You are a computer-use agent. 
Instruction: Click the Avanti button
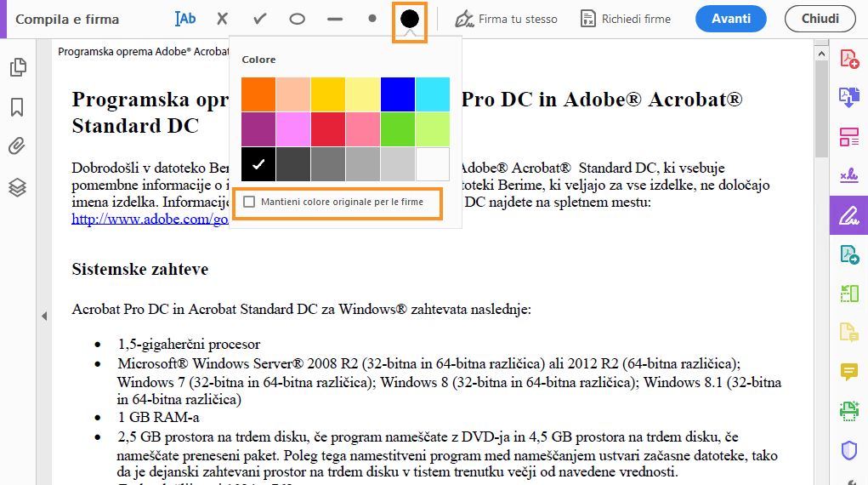click(x=731, y=19)
